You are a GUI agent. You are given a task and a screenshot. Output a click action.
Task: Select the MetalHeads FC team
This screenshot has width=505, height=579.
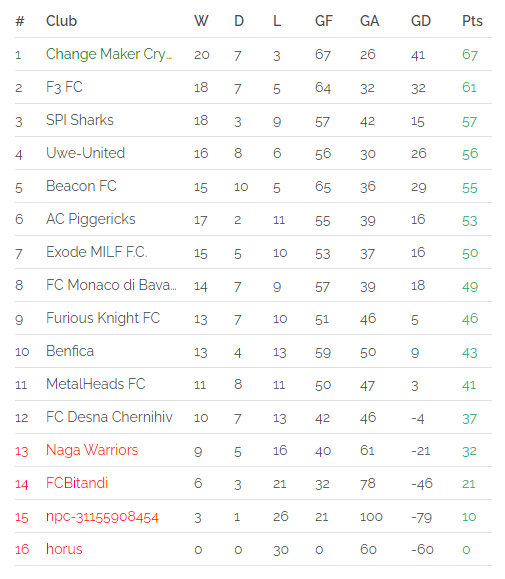[x=96, y=384]
